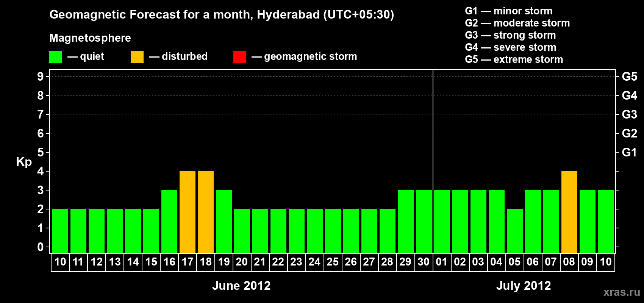Click the 'Kp' axis label

tap(24, 162)
